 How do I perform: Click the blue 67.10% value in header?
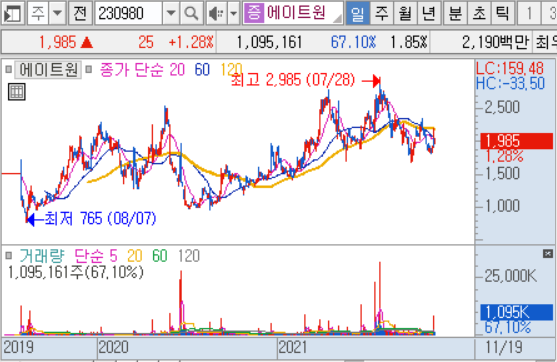point(353,43)
